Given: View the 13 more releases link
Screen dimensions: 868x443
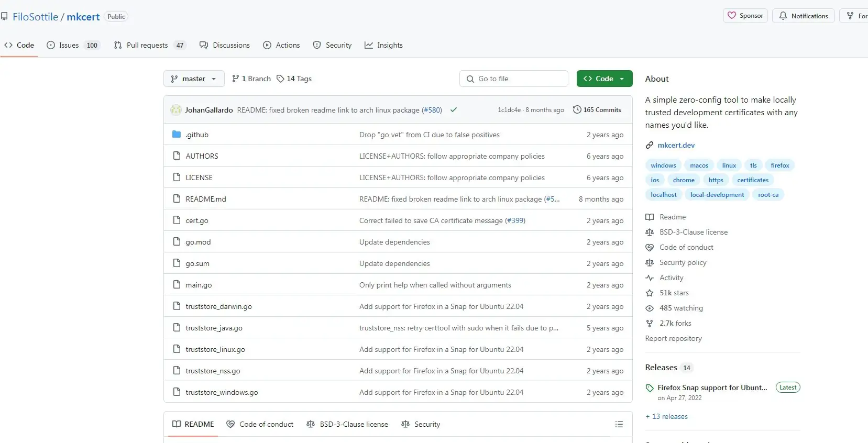Looking at the screenshot, I should click(667, 416).
